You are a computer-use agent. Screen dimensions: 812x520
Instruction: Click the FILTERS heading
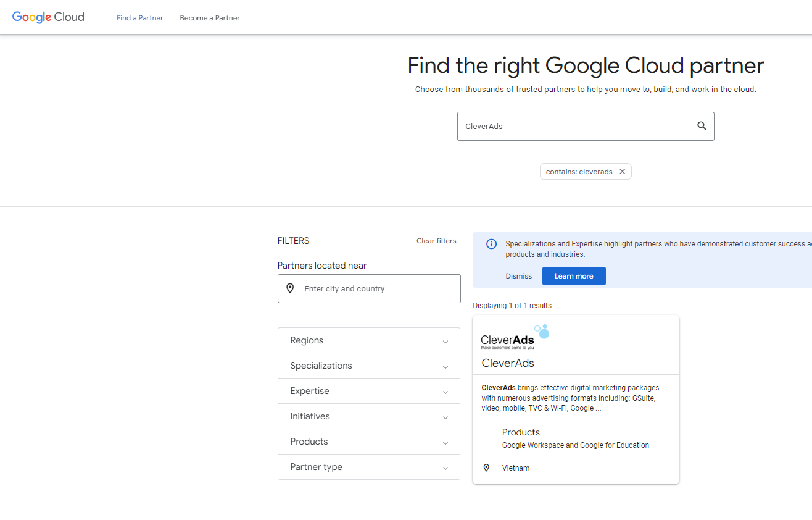[x=294, y=241]
